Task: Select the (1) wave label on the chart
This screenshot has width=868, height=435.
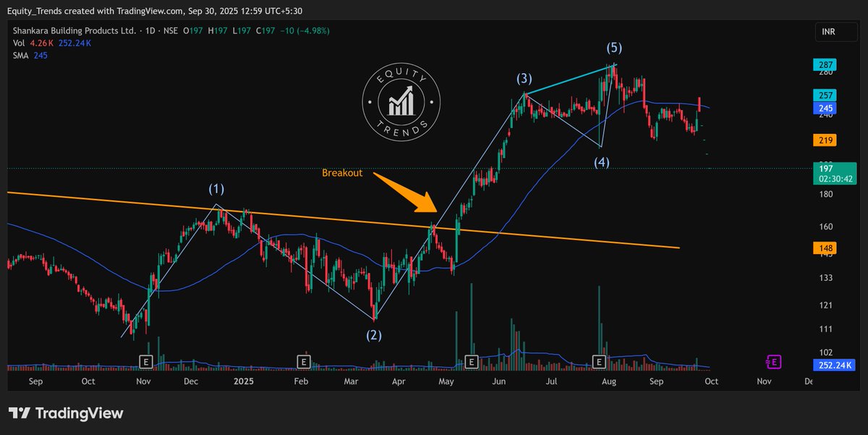Action: coord(216,189)
